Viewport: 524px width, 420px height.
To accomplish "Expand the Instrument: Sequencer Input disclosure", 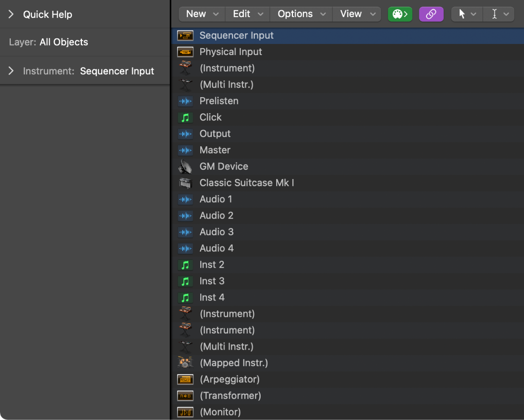I will (x=10, y=71).
